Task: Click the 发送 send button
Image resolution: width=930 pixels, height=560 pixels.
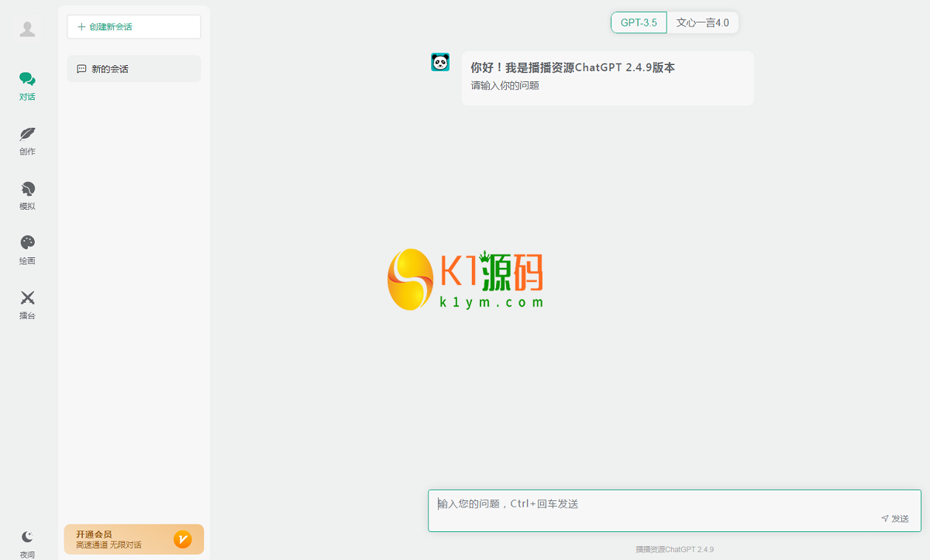Action: point(894,519)
